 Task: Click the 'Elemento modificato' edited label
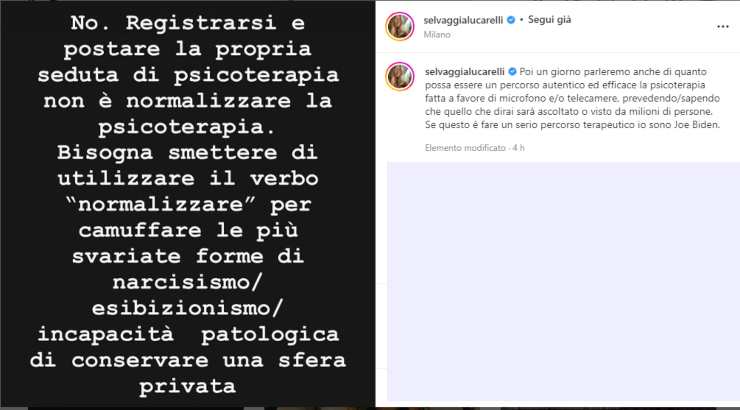pyautogui.click(x=465, y=148)
